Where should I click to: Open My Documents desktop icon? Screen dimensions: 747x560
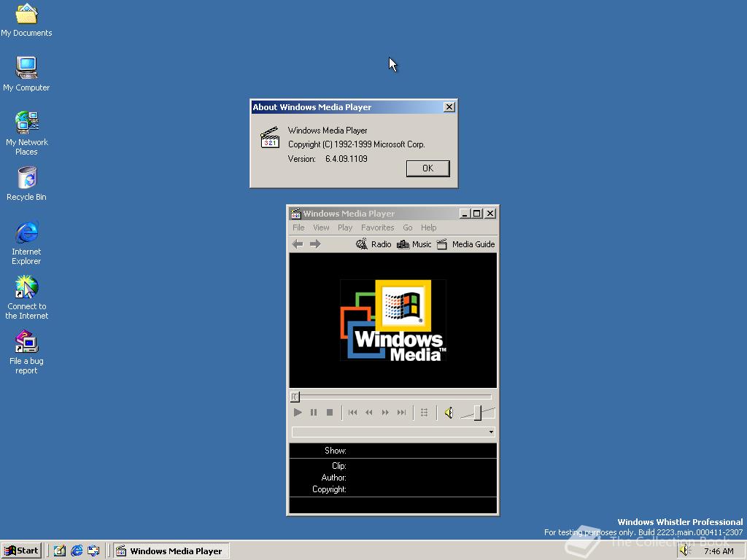[26, 20]
